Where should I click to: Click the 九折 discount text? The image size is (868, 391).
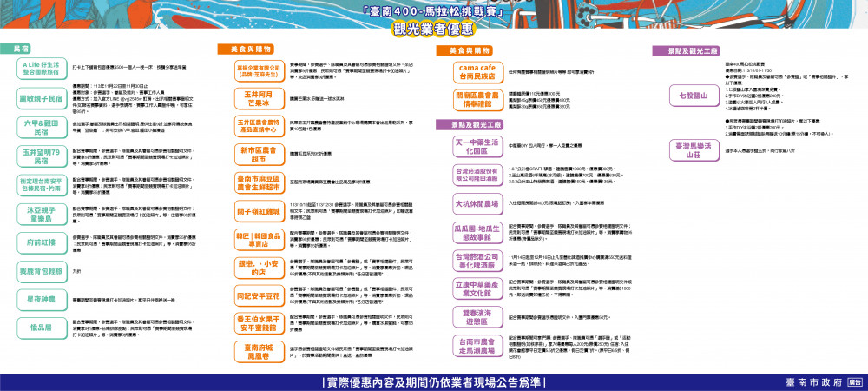[x=77, y=271]
